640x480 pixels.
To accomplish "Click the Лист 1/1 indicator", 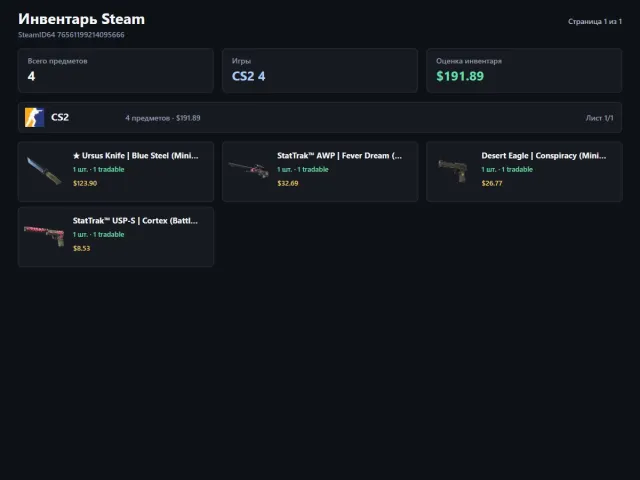I will 599,118.
